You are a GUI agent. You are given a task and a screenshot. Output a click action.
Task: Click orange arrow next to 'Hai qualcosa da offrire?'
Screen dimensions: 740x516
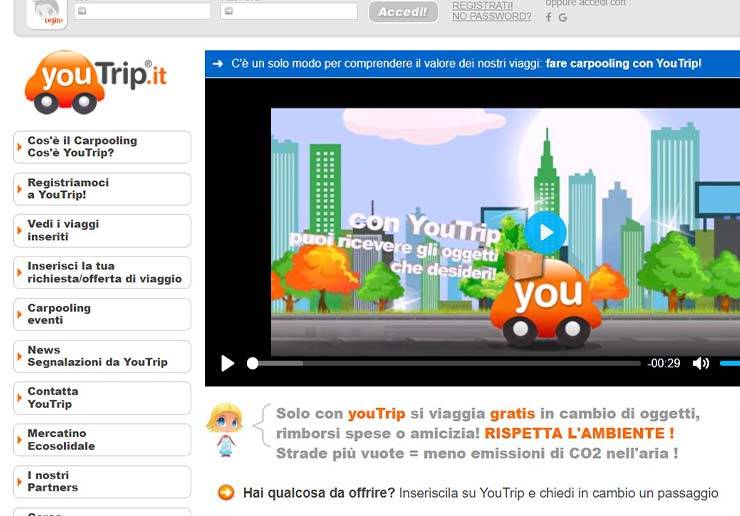[226, 492]
